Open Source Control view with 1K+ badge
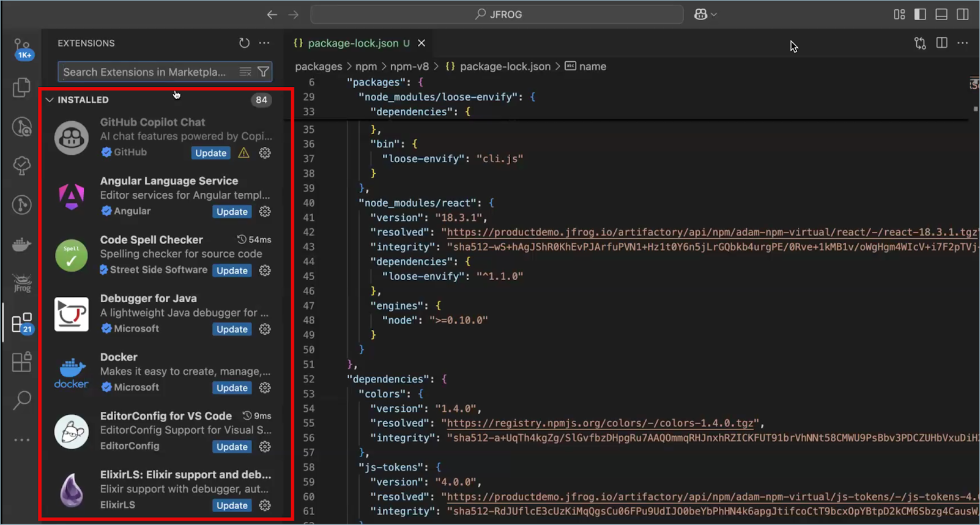Viewport: 980px width, 525px height. 23,49
